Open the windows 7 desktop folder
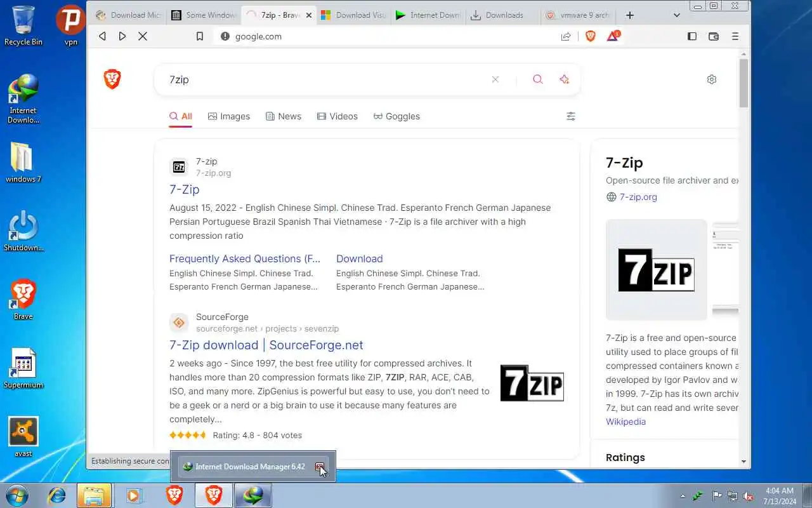 23,163
